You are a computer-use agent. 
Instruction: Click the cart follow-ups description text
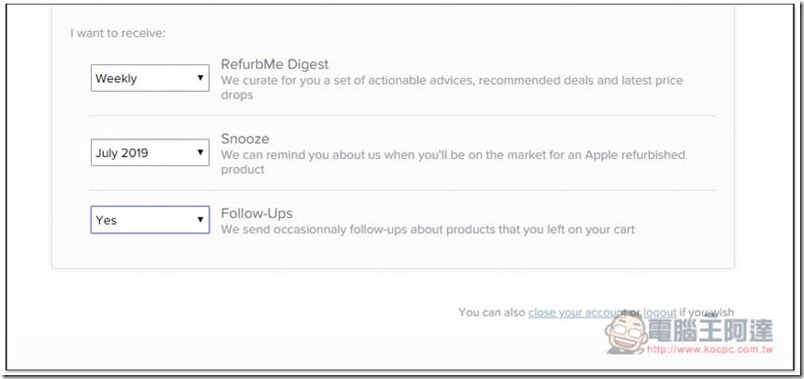[x=428, y=230]
